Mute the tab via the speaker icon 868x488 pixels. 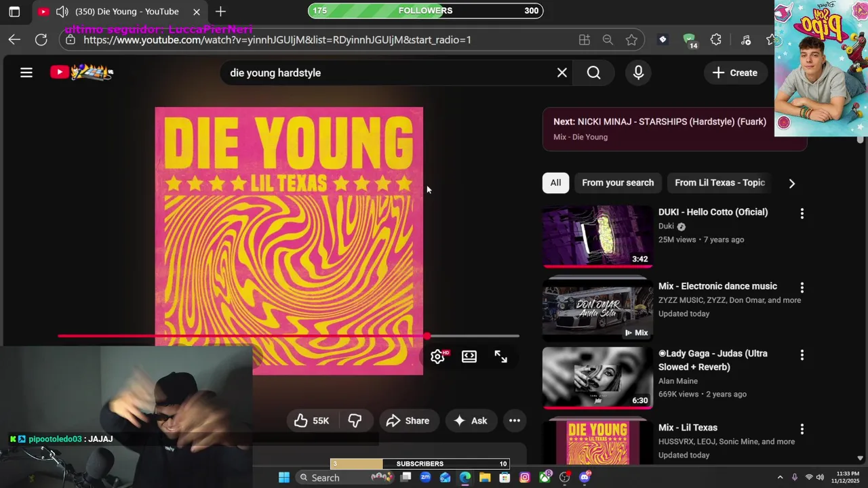62,12
